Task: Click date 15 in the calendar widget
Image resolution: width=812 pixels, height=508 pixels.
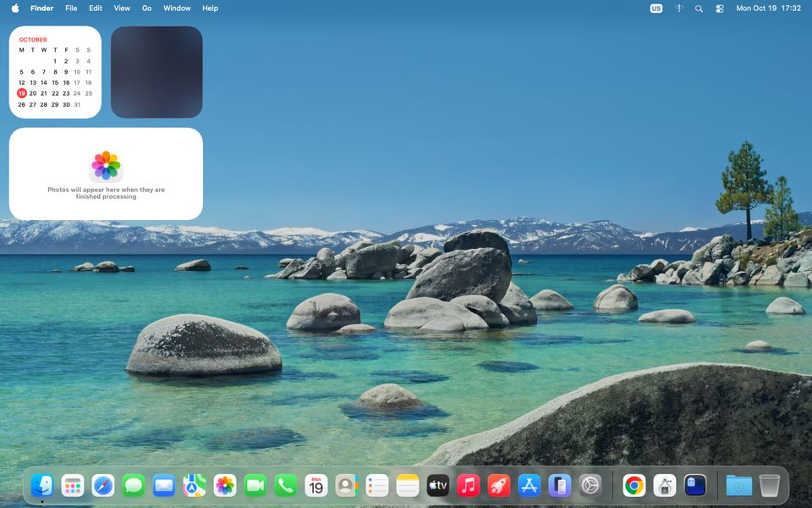Action: (55, 82)
